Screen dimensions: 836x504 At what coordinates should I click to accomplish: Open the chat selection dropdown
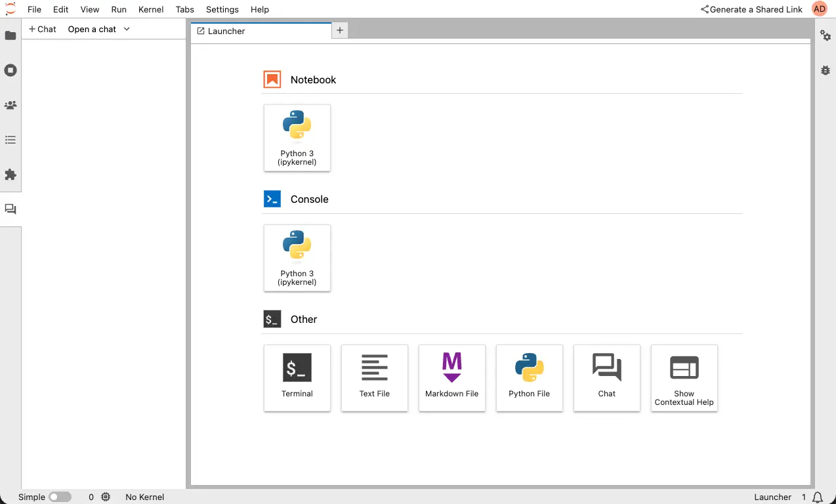tap(98, 29)
